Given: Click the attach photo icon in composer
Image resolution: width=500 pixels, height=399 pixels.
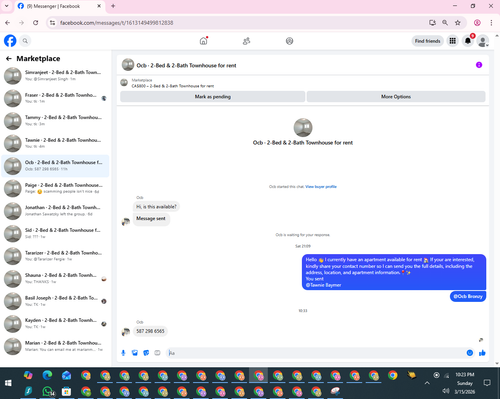Looking at the screenshot, I should pyautogui.click(x=135, y=353).
